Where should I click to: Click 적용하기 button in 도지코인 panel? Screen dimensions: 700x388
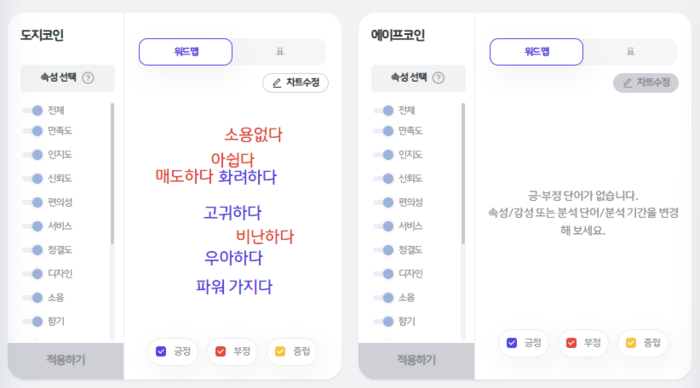[x=66, y=359]
